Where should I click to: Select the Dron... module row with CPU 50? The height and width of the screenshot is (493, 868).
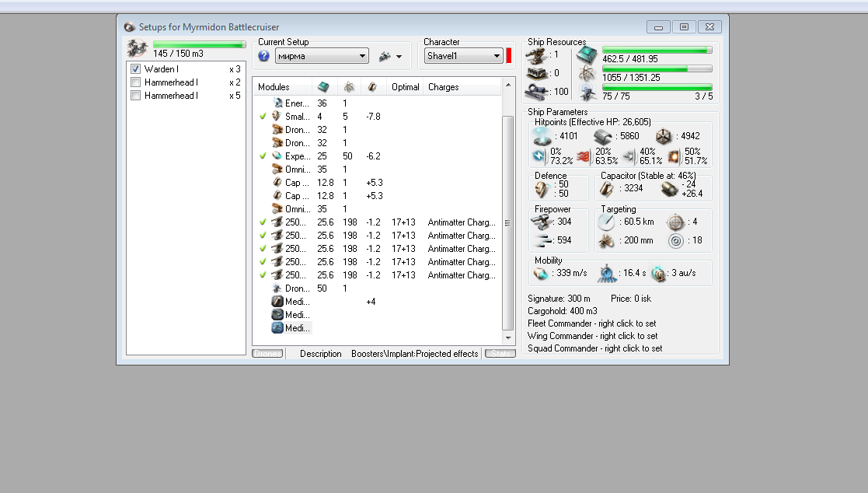pos(378,288)
